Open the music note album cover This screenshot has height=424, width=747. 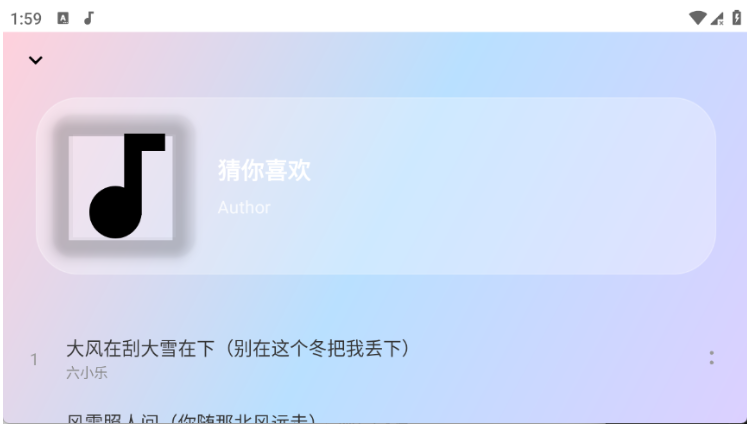point(121,187)
